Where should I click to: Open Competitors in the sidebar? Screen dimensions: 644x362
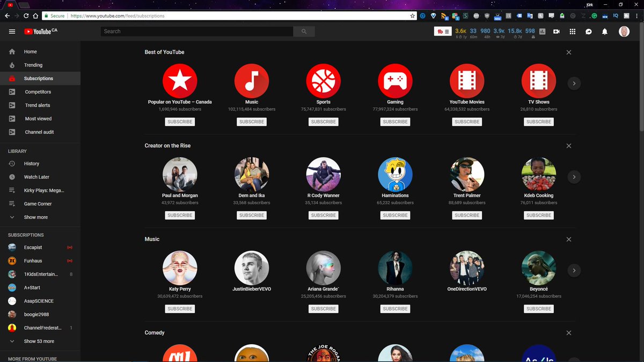40,92
